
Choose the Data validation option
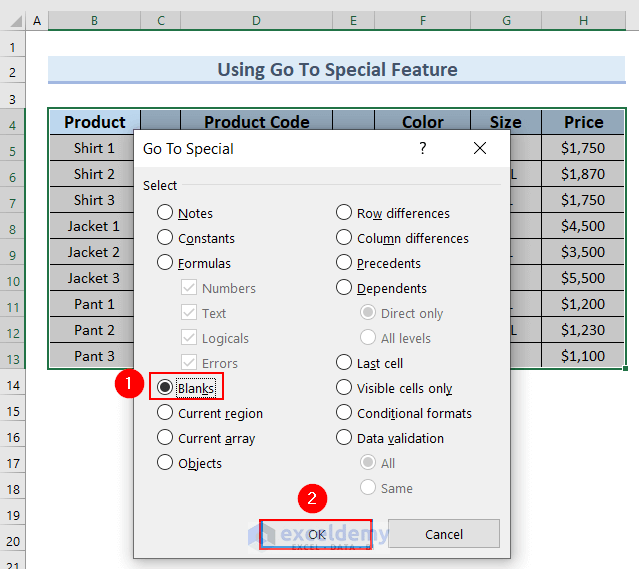390,438
